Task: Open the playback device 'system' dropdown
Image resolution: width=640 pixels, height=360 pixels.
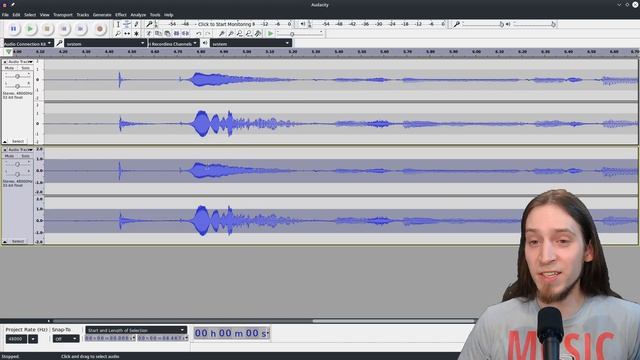Action: pyautogui.click(x=251, y=43)
